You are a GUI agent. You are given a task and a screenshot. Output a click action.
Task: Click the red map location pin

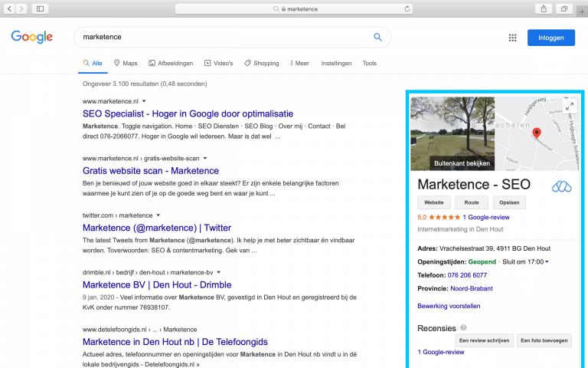(x=536, y=133)
